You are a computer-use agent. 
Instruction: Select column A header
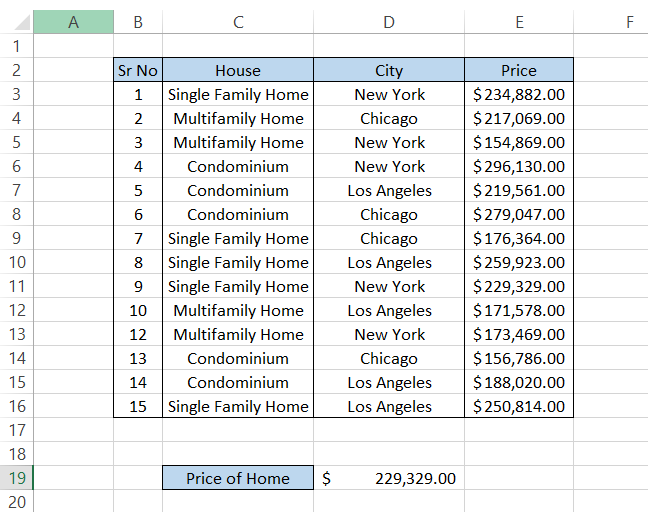(x=73, y=22)
